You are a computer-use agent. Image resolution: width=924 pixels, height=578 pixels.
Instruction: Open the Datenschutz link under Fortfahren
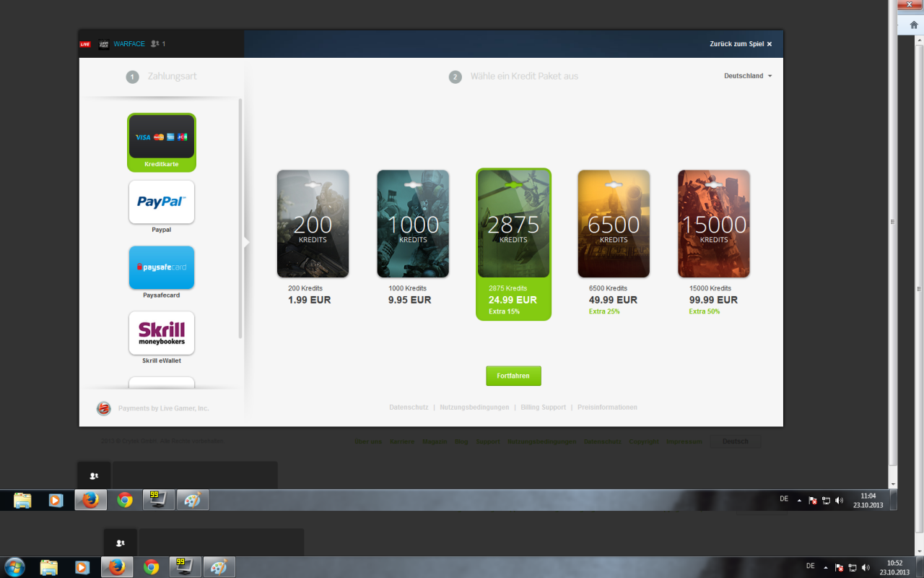point(409,407)
